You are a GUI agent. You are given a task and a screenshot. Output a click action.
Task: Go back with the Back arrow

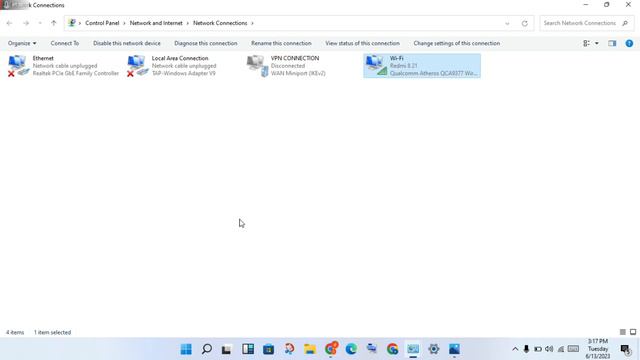(9, 23)
